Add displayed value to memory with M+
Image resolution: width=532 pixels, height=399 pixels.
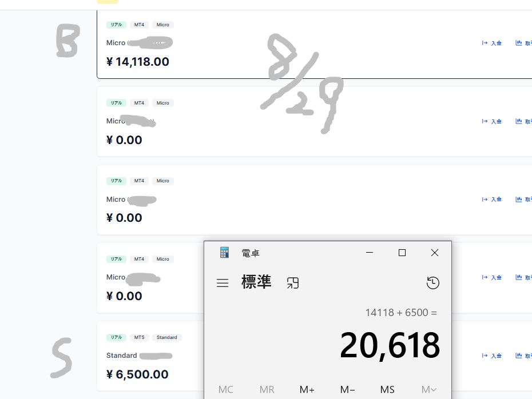(307, 389)
